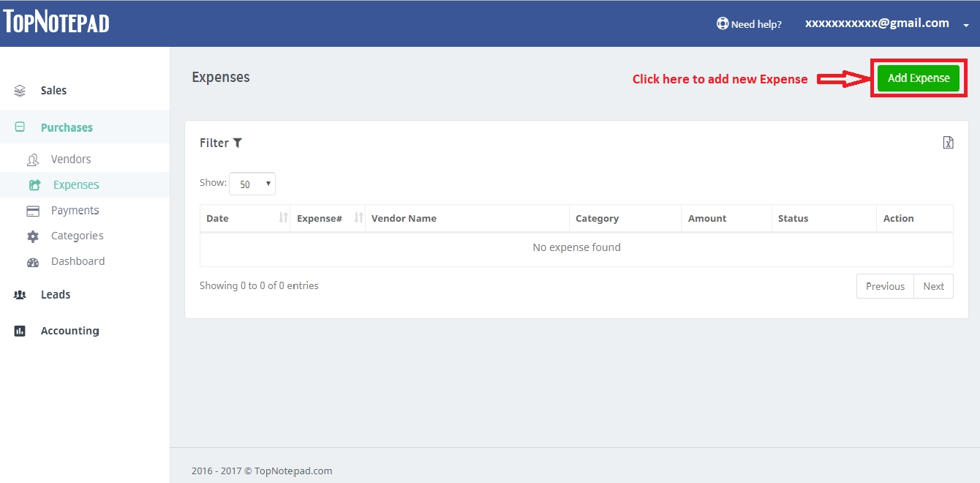The width and height of the screenshot is (980, 483).
Task: Expand the Purchases section
Action: click(66, 127)
